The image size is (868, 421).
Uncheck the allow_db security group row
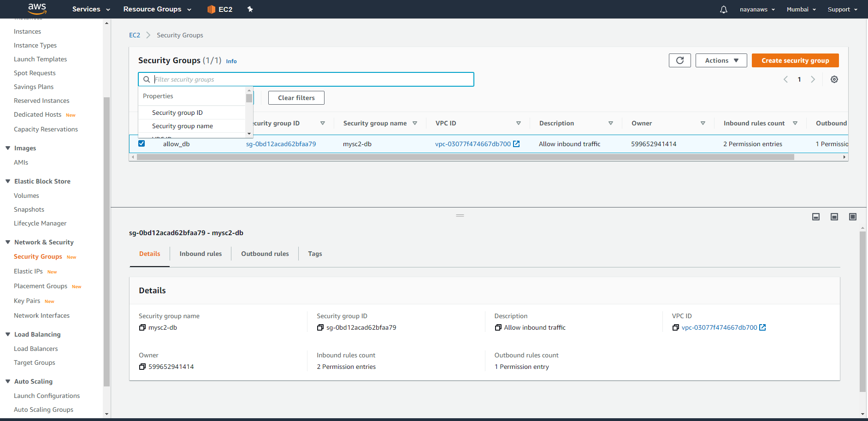point(141,143)
